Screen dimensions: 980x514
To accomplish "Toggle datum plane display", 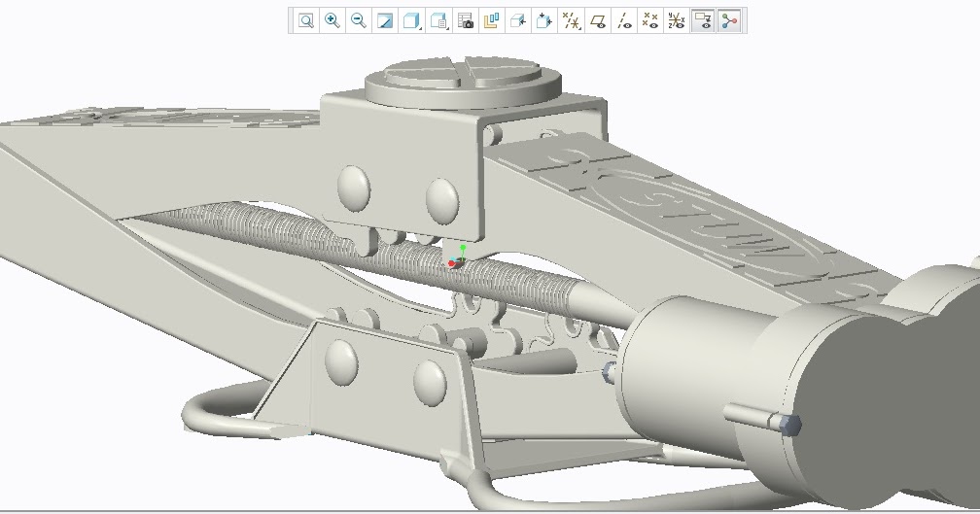I will pyautogui.click(x=598, y=20).
